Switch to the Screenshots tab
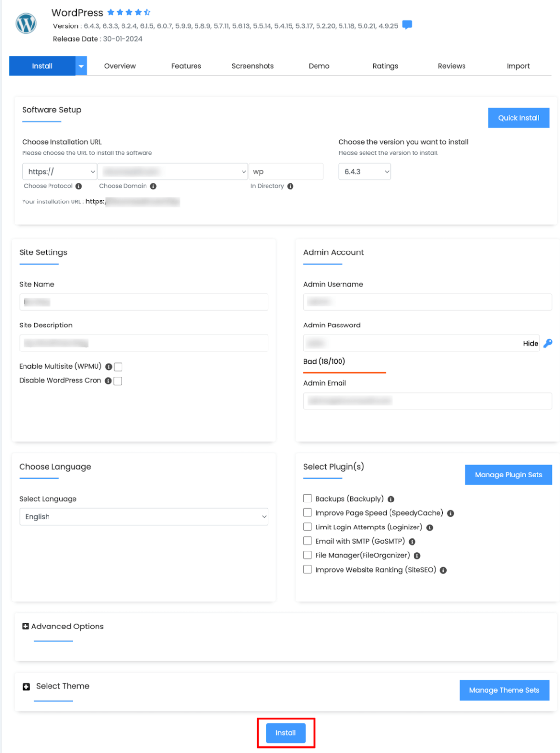 (252, 66)
